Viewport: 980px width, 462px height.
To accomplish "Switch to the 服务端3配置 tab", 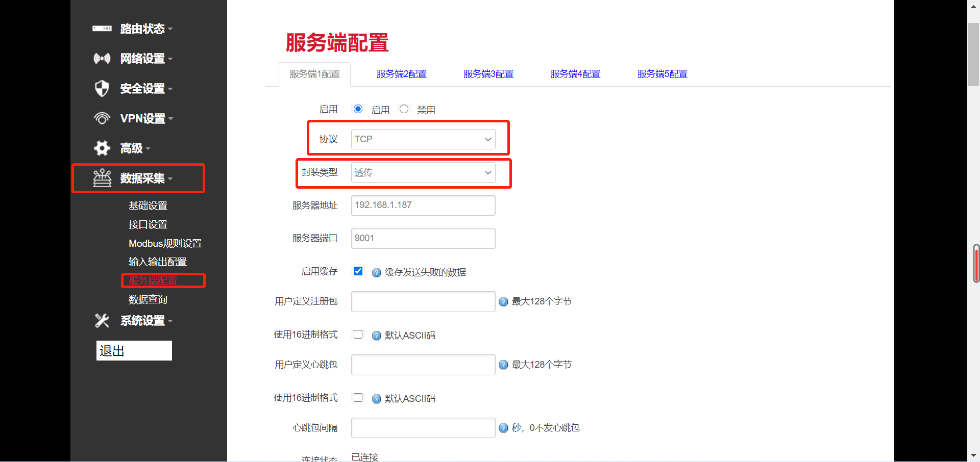I will click(488, 73).
